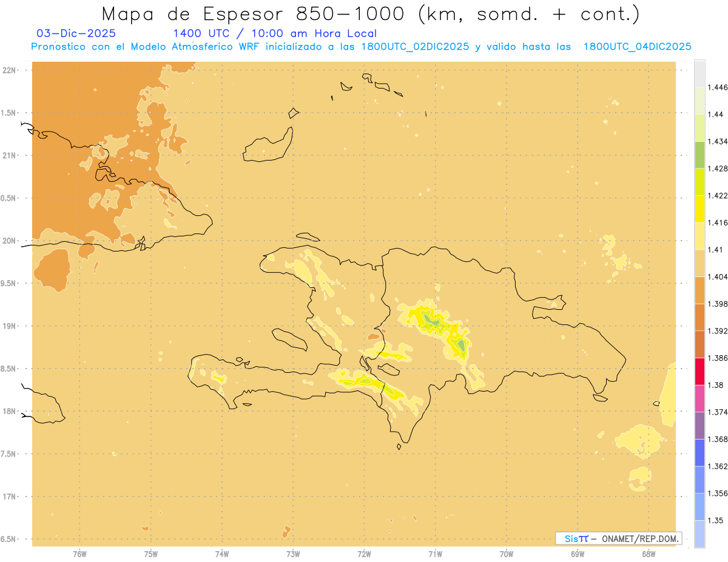The width and height of the screenshot is (728, 562).
Task: Click the '68W' longitude label
Action: pos(649,554)
